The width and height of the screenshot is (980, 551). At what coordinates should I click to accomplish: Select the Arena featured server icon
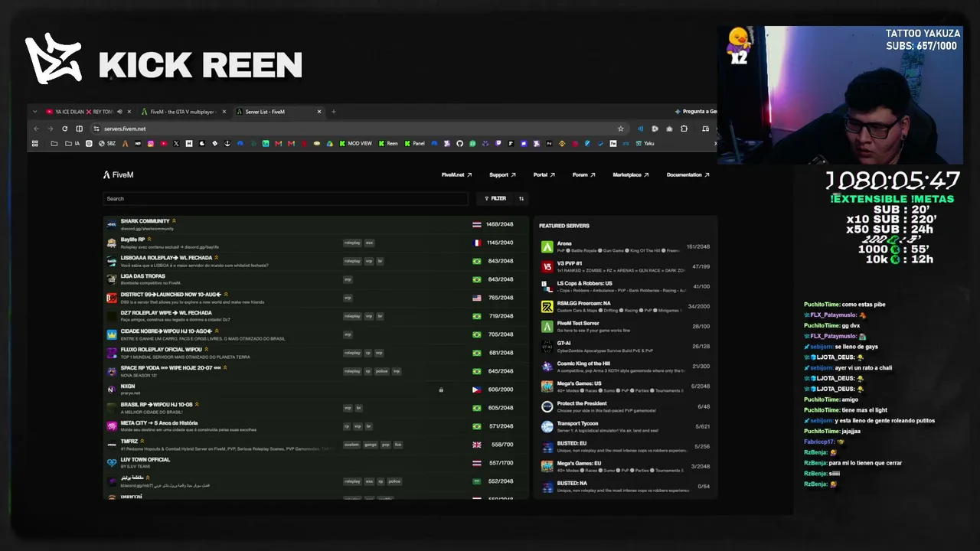click(547, 246)
